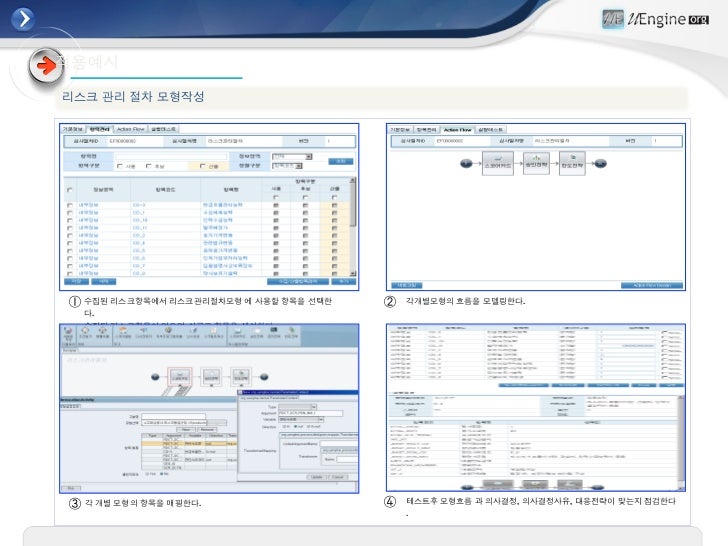Screen dimensions: 728x546
Task: Check the 산출 filter checkbox in highlighted cell
Action: pos(202,166)
